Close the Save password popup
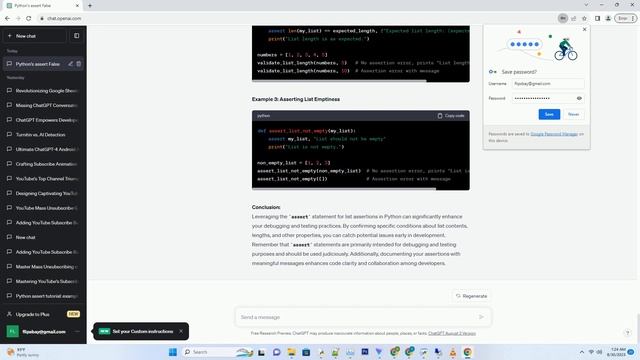This screenshot has height=360, width=640. (584, 29)
